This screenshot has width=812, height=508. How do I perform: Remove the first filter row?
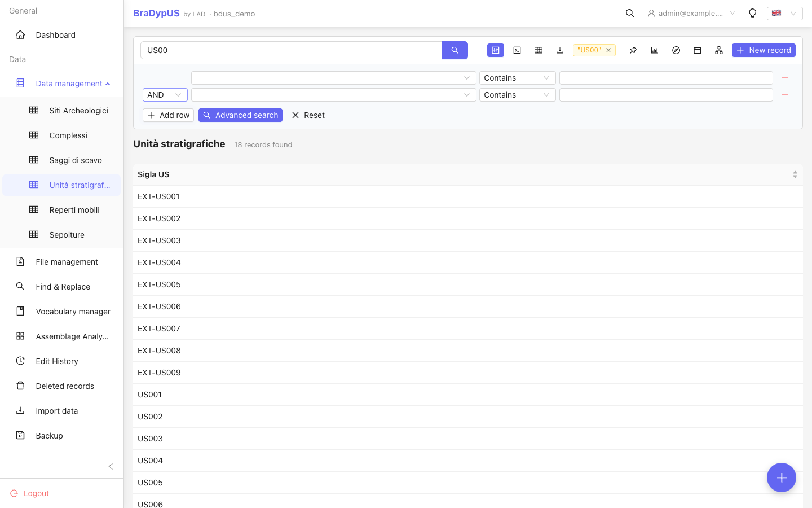click(x=785, y=78)
